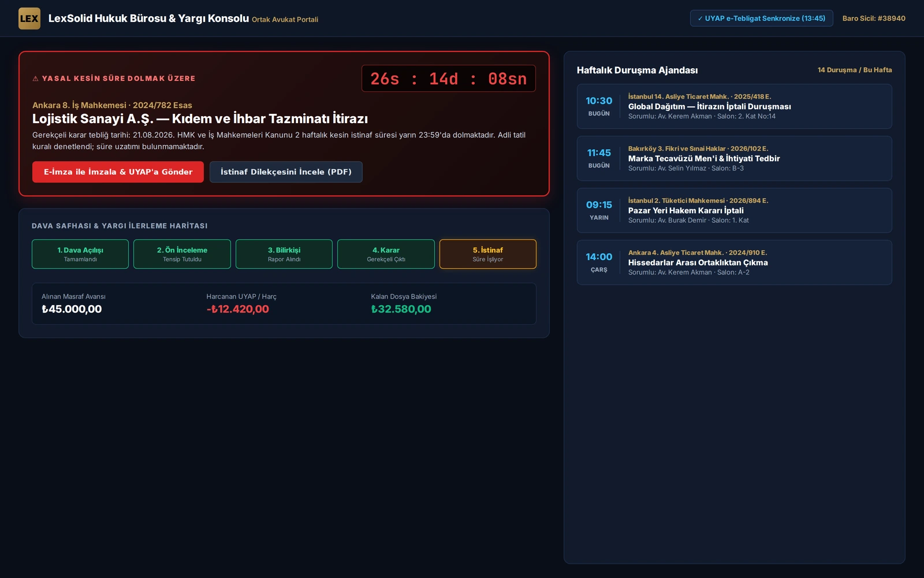
Task: Click the 09:15 YARIN hearing time
Action: click(599, 210)
